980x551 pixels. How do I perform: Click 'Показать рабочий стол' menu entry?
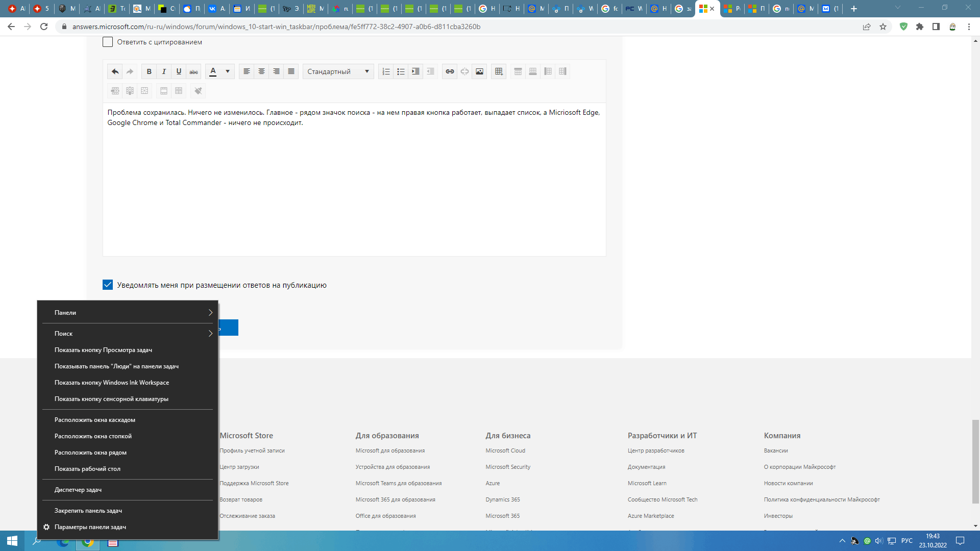128,469
